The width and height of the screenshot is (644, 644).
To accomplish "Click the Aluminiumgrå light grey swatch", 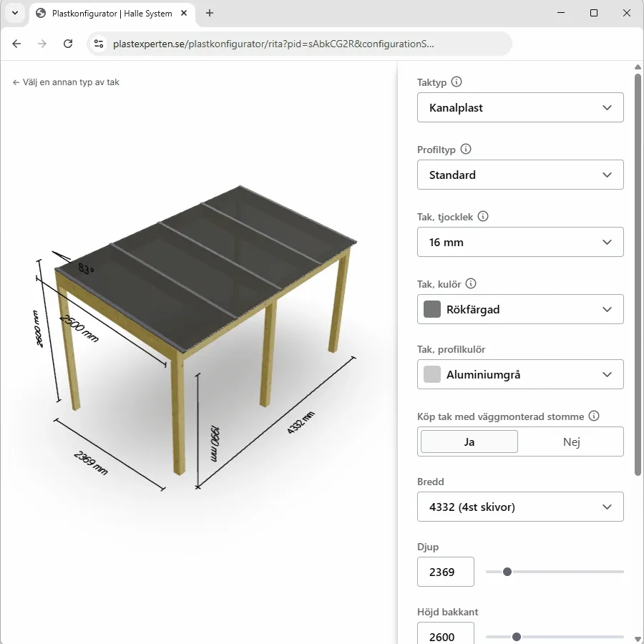I will (x=432, y=374).
